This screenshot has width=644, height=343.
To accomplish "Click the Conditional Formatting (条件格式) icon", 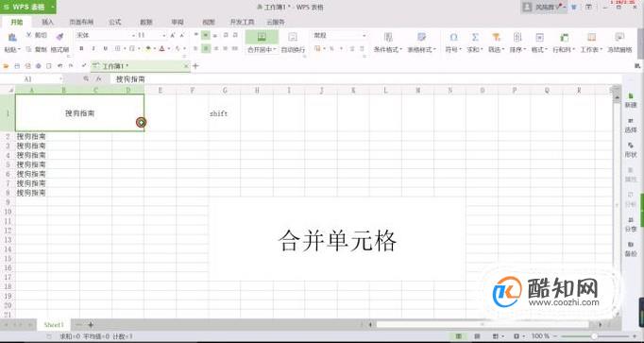I will [x=388, y=38].
